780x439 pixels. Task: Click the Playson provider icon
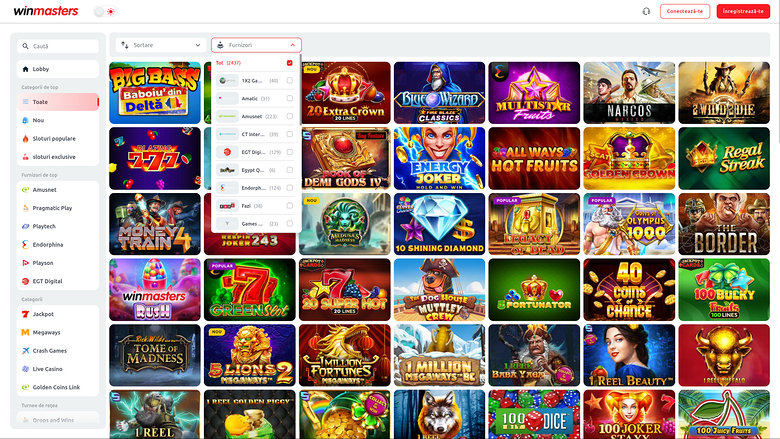pyautogui.click(x=25, y=263)
